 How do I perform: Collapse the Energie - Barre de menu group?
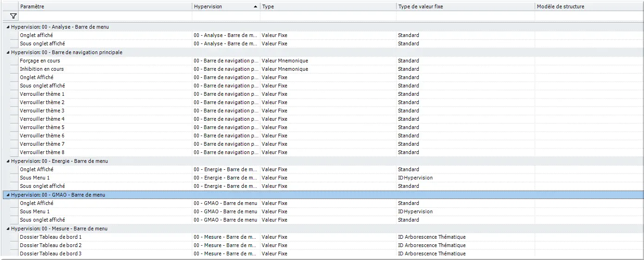(7, 161)
